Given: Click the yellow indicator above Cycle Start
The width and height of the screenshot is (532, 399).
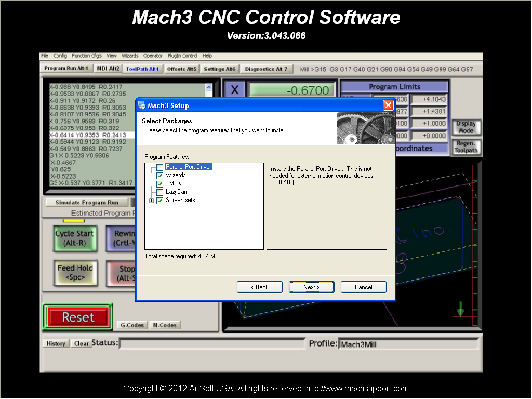Looking at the screenshot, I should [x=74, y=221].
